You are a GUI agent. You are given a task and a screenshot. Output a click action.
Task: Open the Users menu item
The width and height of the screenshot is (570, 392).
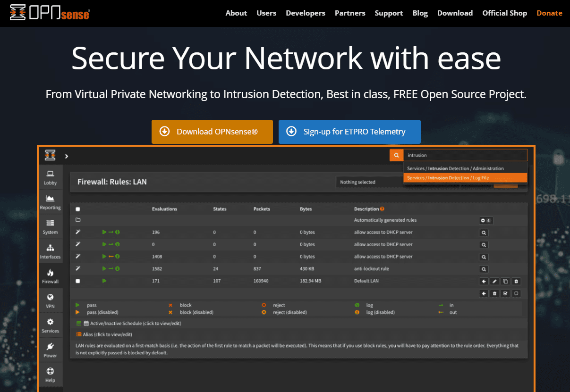click(266, 13)
